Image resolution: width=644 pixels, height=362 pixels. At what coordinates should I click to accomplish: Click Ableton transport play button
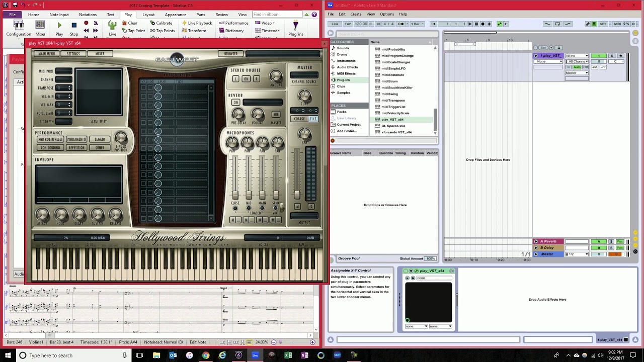(x=469, y=24)
